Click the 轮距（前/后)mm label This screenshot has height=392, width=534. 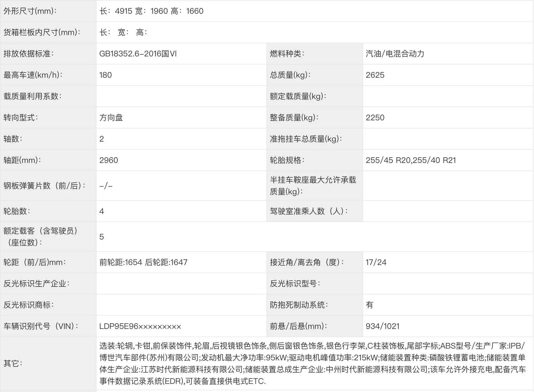[x=35, y=262]
